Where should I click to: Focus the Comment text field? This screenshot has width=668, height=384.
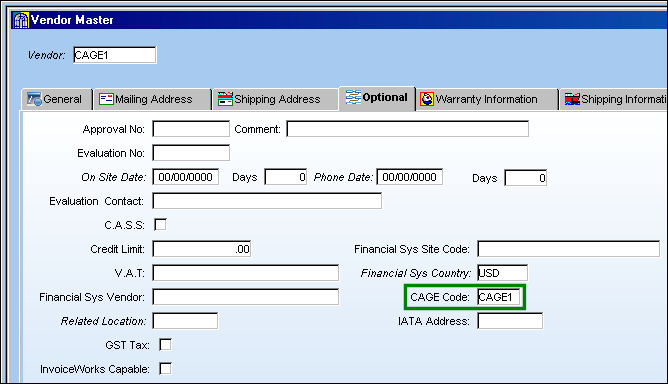coord(408,129)
